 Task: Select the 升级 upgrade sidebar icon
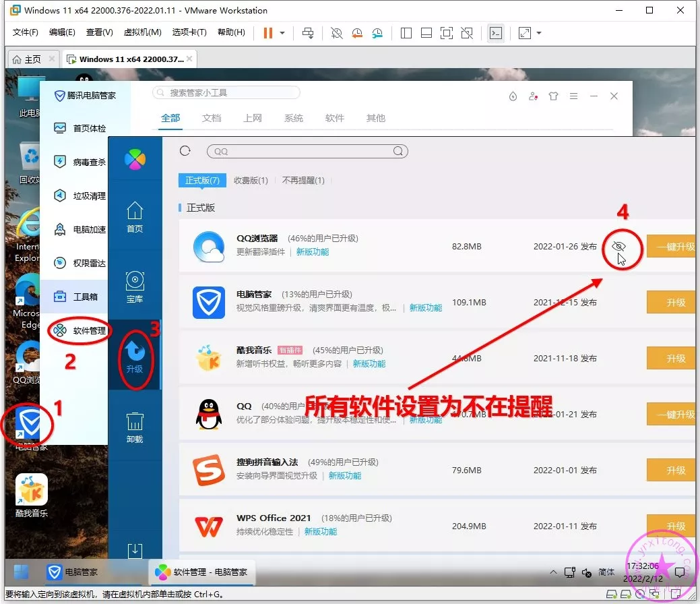(x=135, y=356)
